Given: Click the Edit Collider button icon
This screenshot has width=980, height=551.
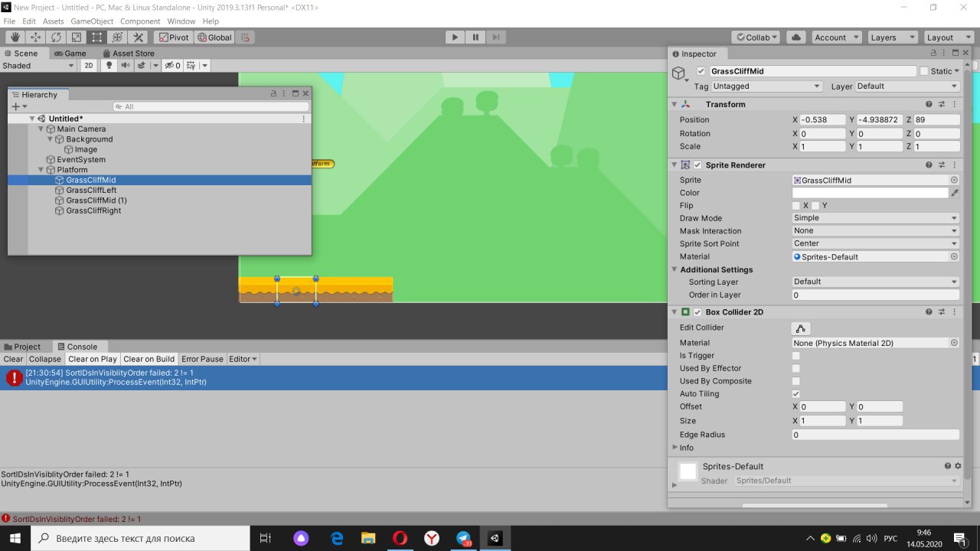Looking at the screenshot, I should tap(801, 328).
